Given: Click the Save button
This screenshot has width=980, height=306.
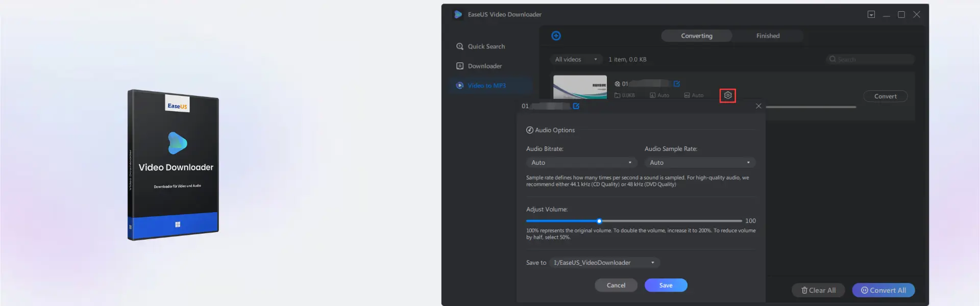Looking at the screenshot, I should [666, 285].
